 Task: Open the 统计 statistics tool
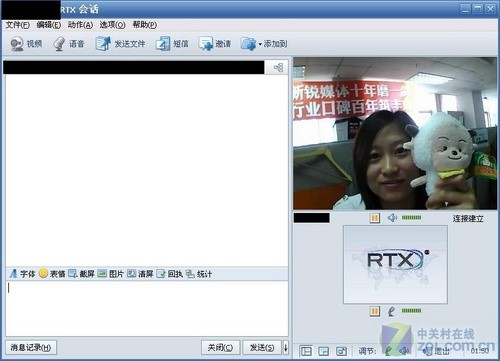click(199, 274)
